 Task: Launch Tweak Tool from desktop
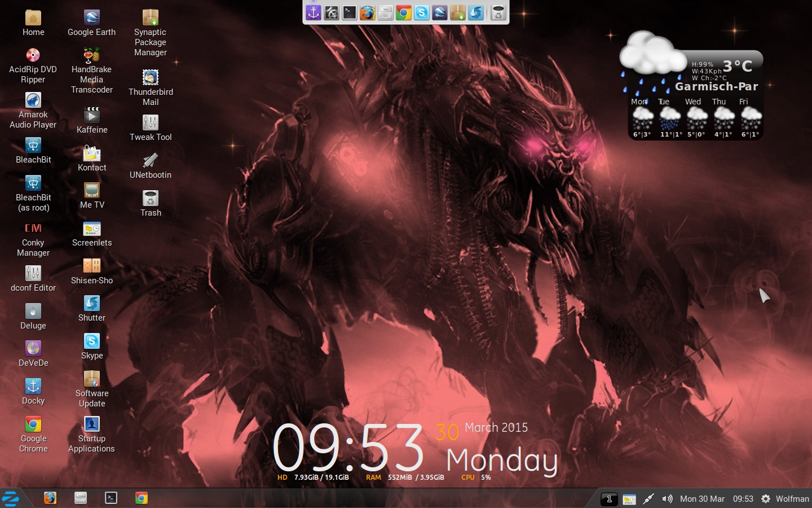tap(151, 128)
